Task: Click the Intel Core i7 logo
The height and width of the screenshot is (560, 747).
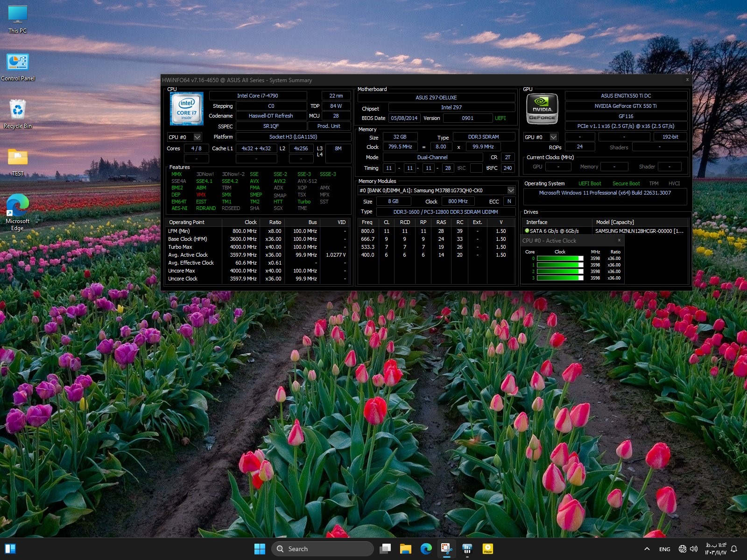Action: (x=187, y=109)
